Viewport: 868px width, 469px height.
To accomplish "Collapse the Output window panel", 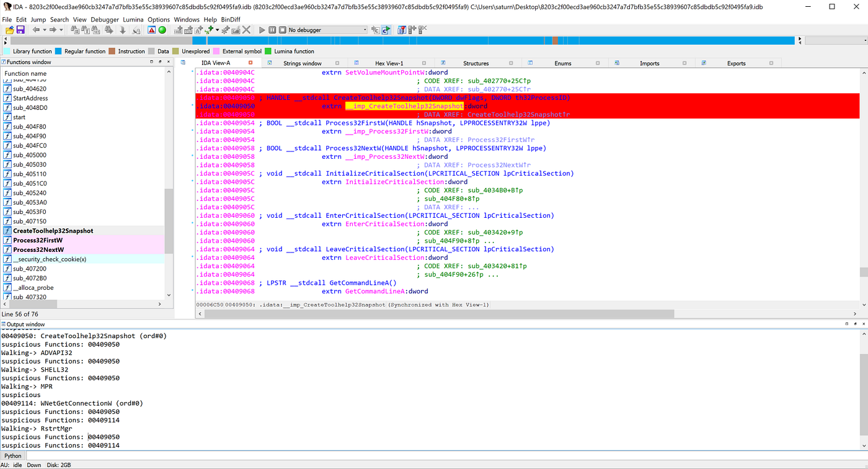I will (x=846, y=323).
